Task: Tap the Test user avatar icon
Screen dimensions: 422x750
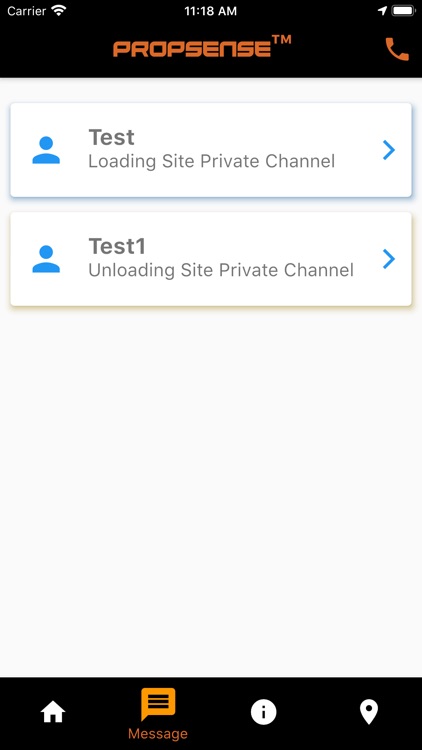Action: [x=46, y=150]
